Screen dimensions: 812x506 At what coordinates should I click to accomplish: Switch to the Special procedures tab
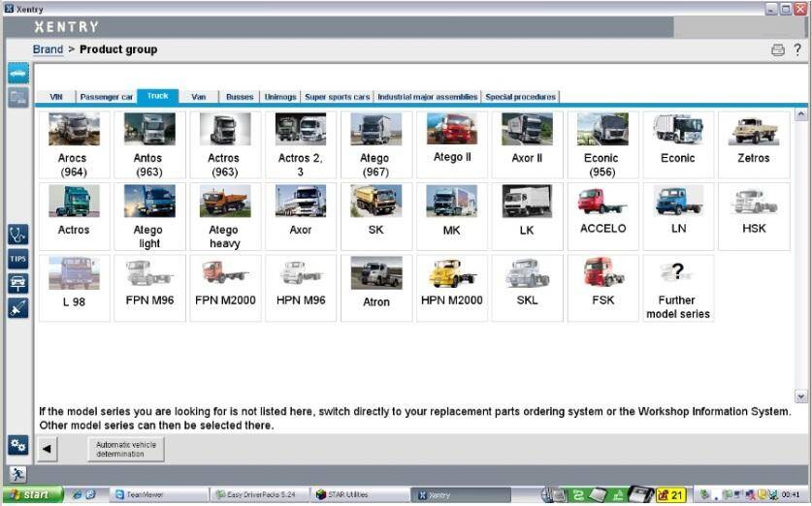[x=520, y=97]
